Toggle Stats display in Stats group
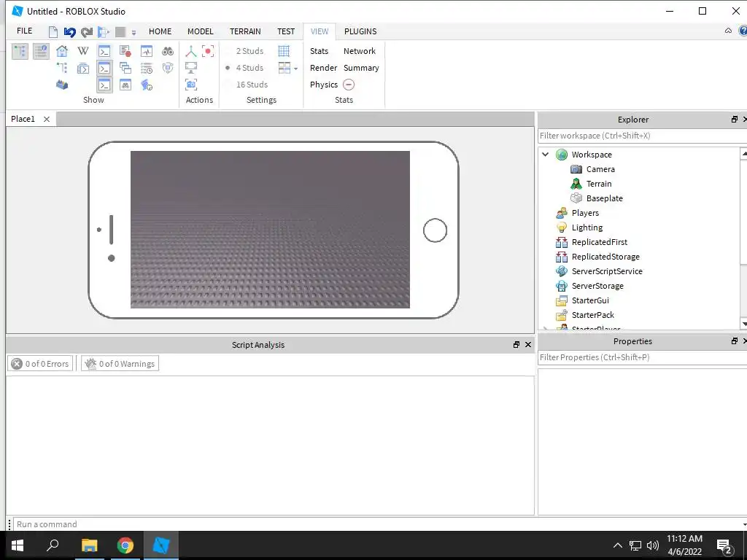 pyautogui.click(x=320, y=51)
